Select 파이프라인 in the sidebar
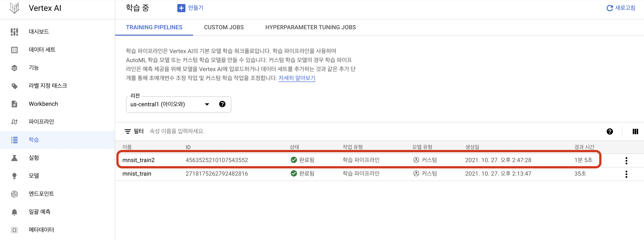 (41, 122)
